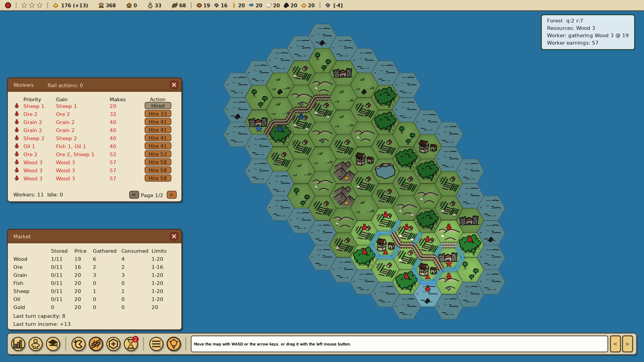This screenshot has height=362, width=644.
Task: Select the pond hex tile on the map
Action: click(x=385, y=171)
